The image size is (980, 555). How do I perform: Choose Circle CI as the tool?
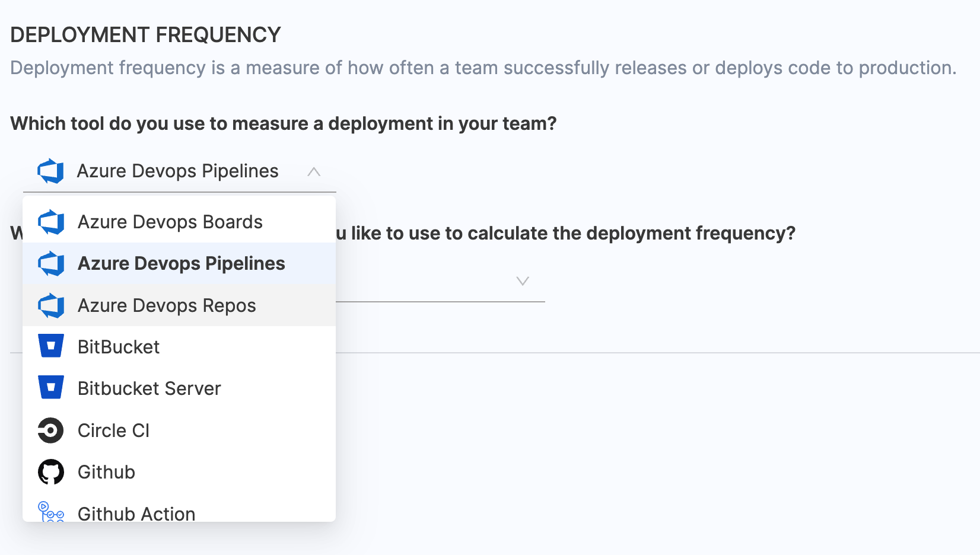pos(113,430)
